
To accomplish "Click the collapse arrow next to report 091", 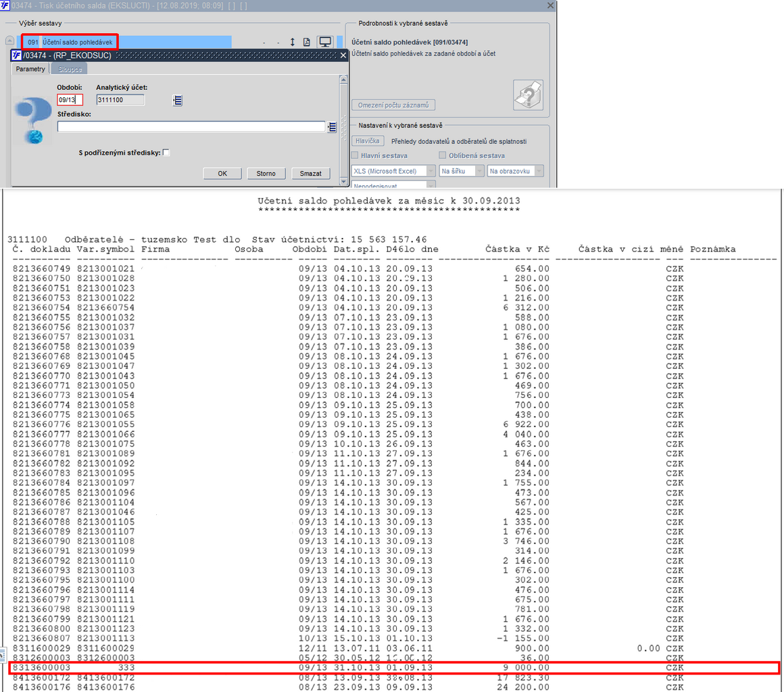I will 9,41.
